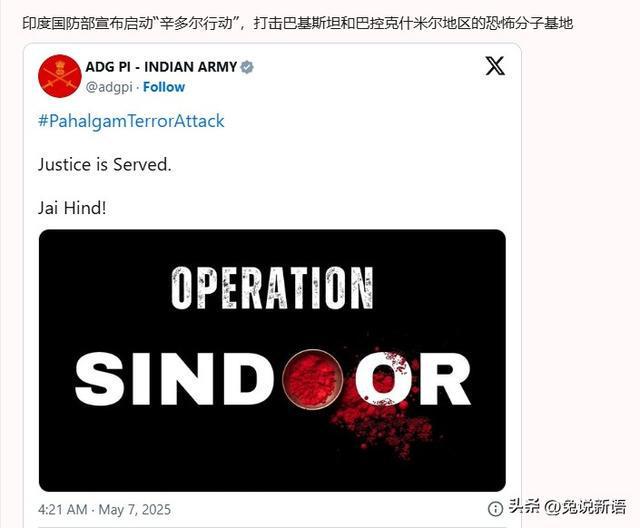
Task: Open the ADG PI - INDIAN ARMY name
Action: coord(161,67)
